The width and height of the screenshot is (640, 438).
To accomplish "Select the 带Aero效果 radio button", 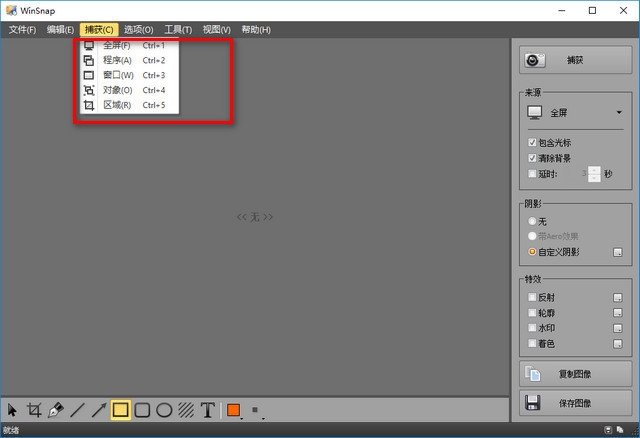I will point(532,236).
